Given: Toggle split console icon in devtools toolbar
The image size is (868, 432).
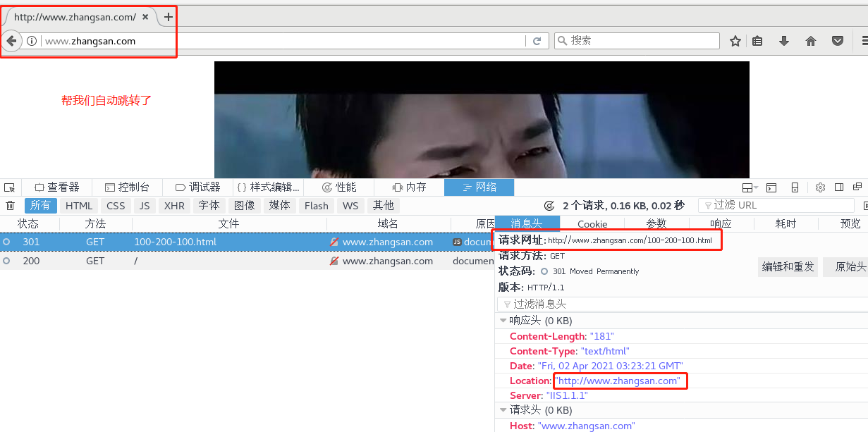Looking at the screenshot, I should point(771,187).
